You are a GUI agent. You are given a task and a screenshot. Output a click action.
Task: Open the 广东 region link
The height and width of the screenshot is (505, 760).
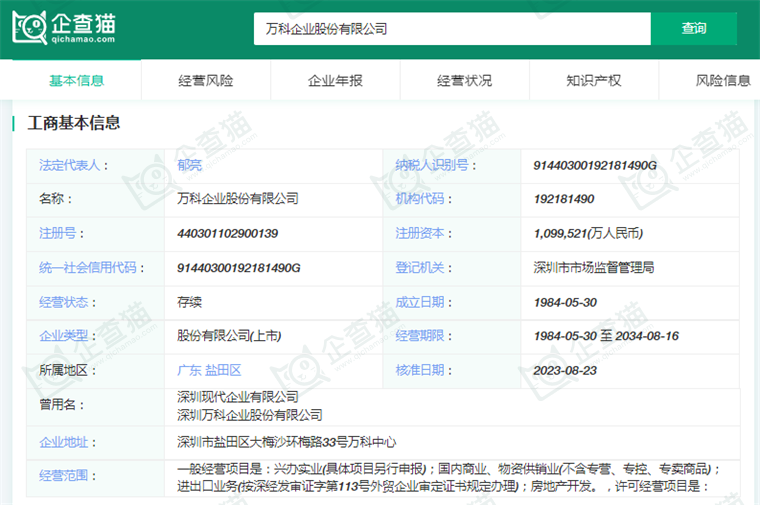189,370
